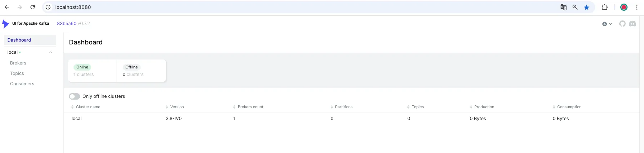The width and height of the screenshot is (644, 153).
Task: Click the 0 Bytes Consumption value
Action: pyautogui.click(x=561, y=119)
